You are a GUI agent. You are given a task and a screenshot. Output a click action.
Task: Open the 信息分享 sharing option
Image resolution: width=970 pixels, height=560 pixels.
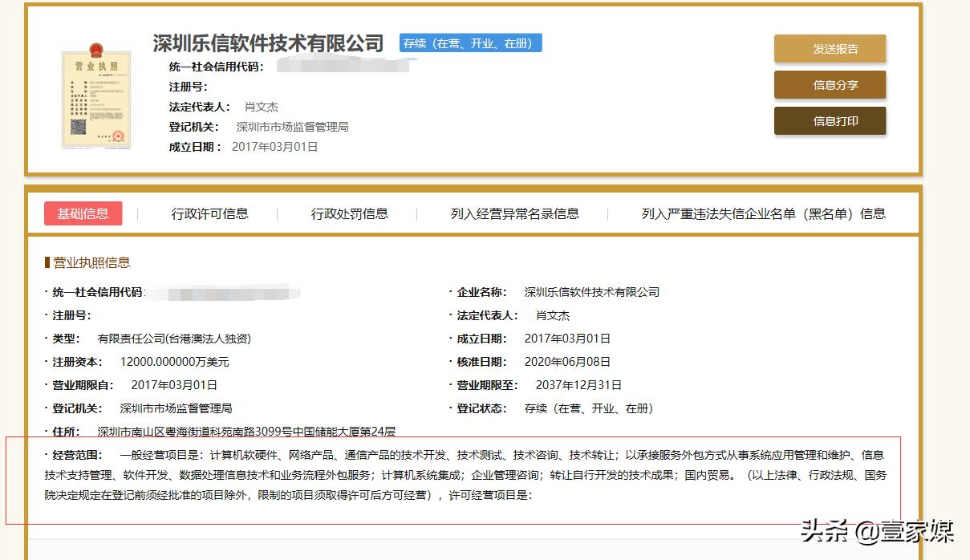[x=829, y=84]
